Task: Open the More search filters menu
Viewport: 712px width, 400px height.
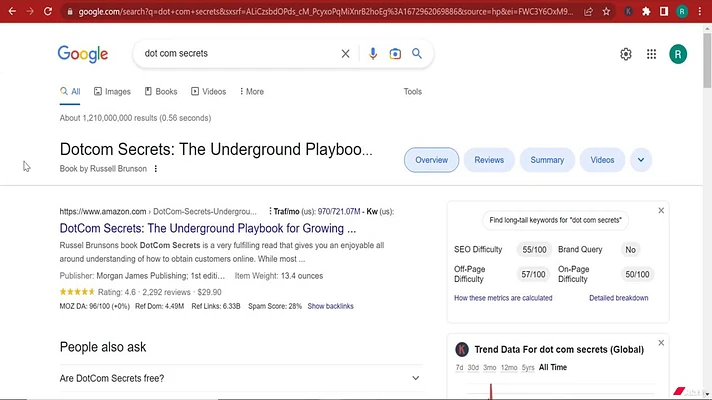Action: 252,92
